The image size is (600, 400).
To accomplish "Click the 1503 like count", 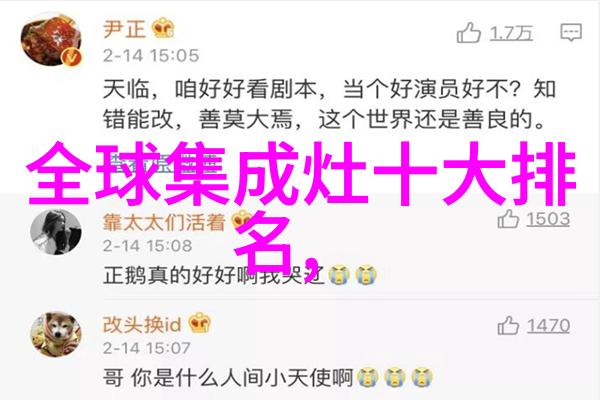I will point(548,219).
